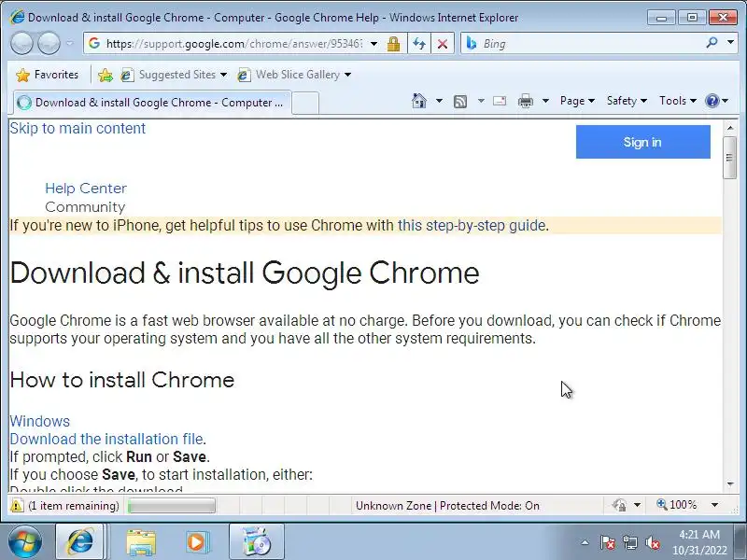Viewport: 747px width, 560px height.
Task: Open Windows Media Player from taskbar
Action: coord(196,542)
